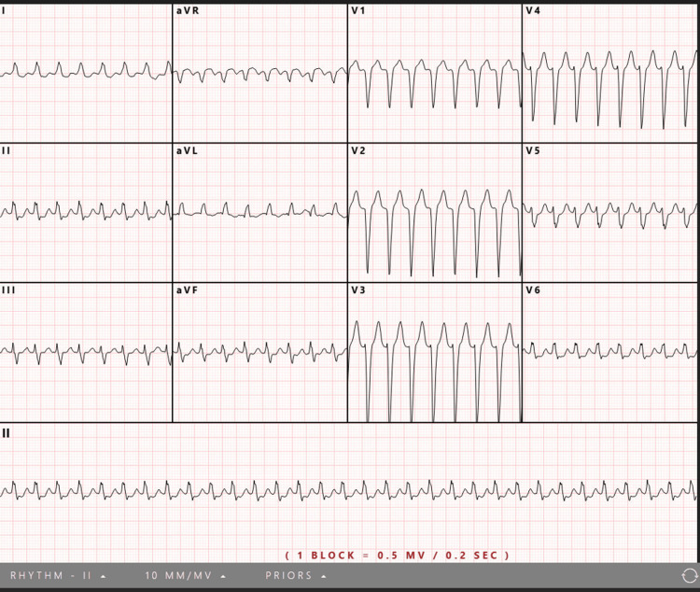Open the Rhythm - II lead dropdown

tap(58, 575)
